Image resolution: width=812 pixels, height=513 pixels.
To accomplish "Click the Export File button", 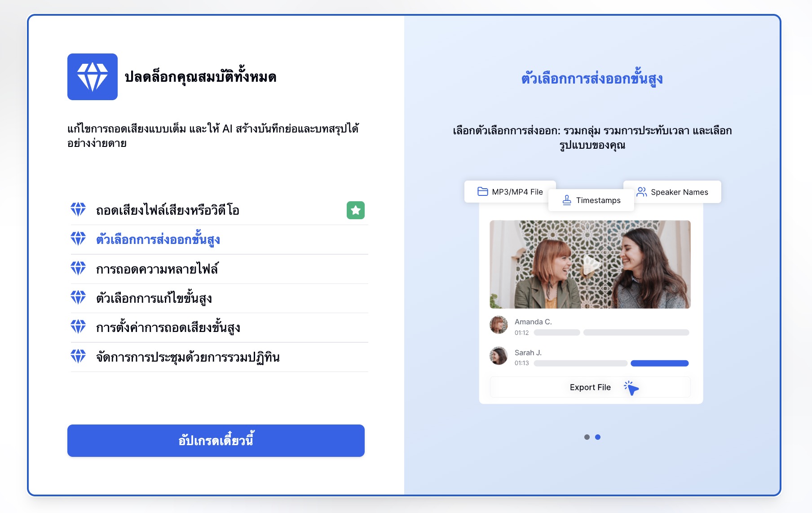I will pos(590,387).
